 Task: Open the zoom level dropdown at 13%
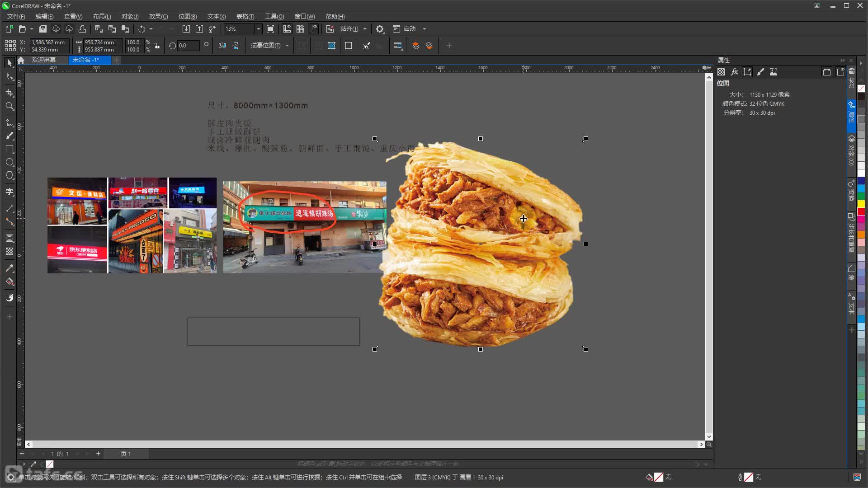pyautogui.click(x=259, y=29)
